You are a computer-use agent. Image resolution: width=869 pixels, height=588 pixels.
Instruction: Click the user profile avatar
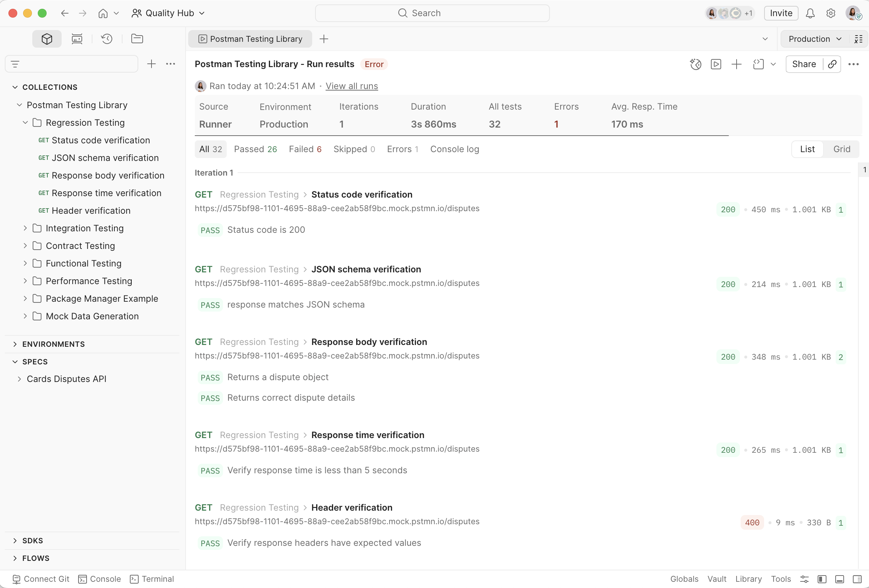tap(853, 13)
